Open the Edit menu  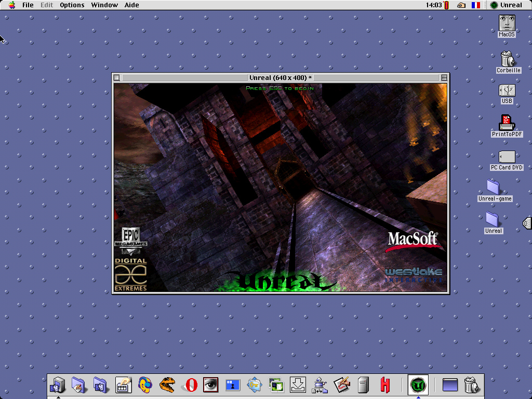[x=47, y=5]
